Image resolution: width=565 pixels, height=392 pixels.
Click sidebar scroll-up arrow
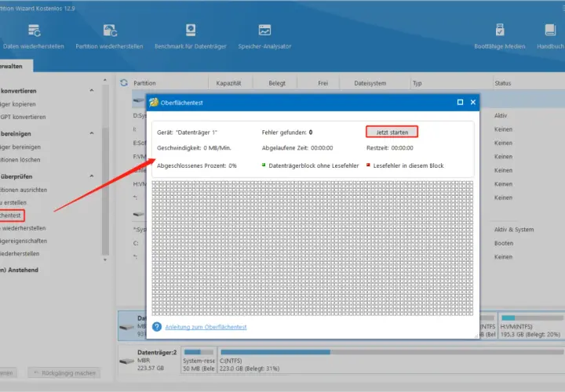coord(105,80)
